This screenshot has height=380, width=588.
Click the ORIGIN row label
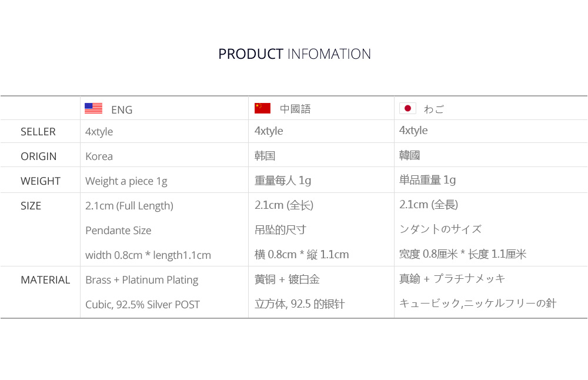click(39, 156)
